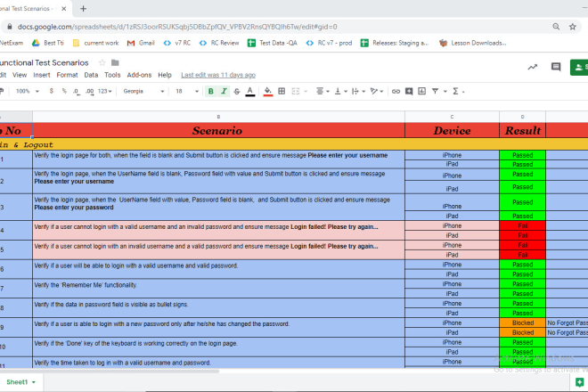Click Result header cell
Screen dimensions: 588x392
522,131
